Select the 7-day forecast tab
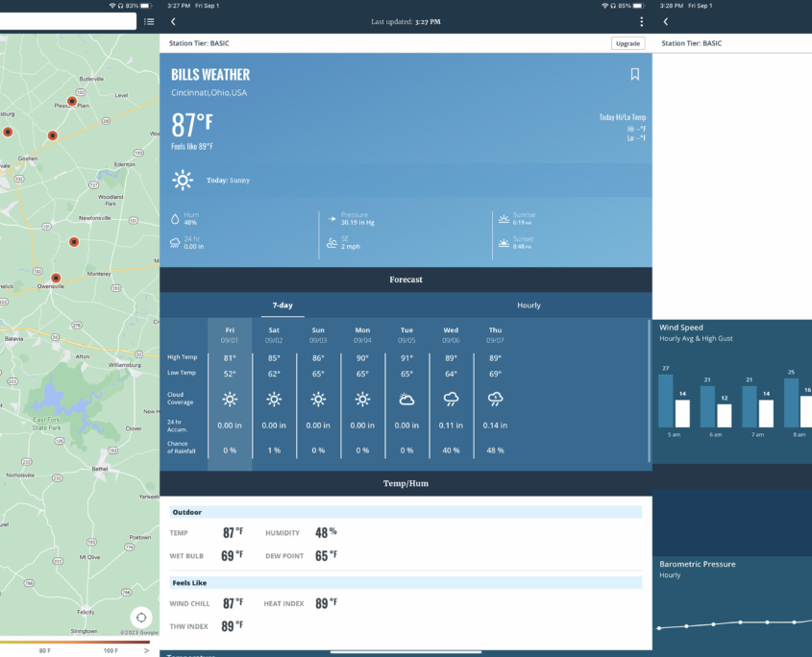812x657 pixels. [283, 304]
